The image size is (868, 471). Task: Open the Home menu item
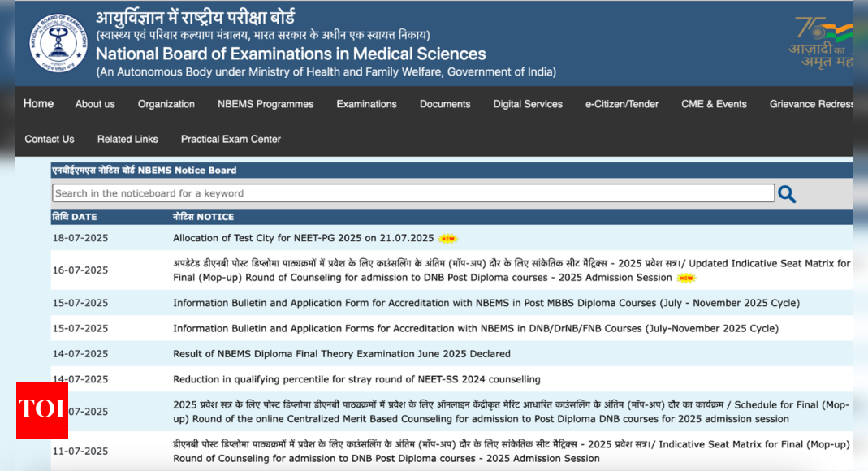pyautogui.click(x=38, y=104)
